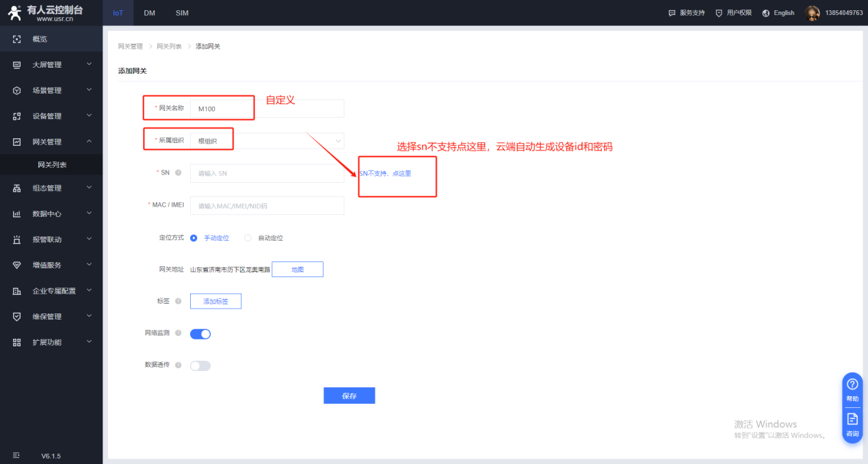This screenshot has width=868, height=464.
Task: Turn off the 网络监测 switch
Action: click(x=200, y=334)
